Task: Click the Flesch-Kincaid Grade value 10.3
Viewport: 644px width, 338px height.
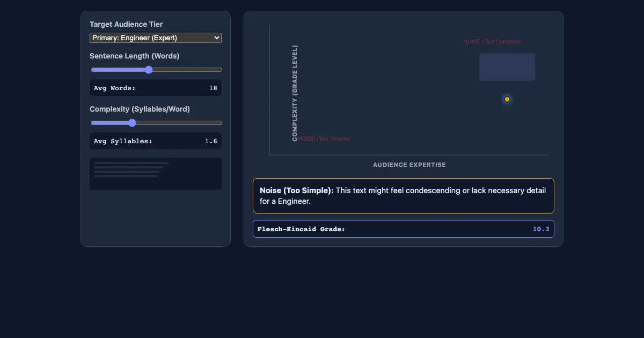Action: pyautogui.click(x=541, y=229)
